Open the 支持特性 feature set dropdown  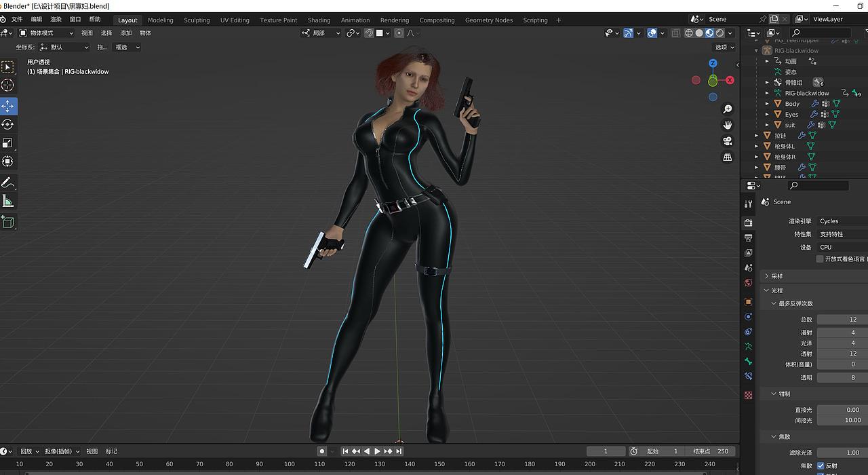click(x=842, y=234)
